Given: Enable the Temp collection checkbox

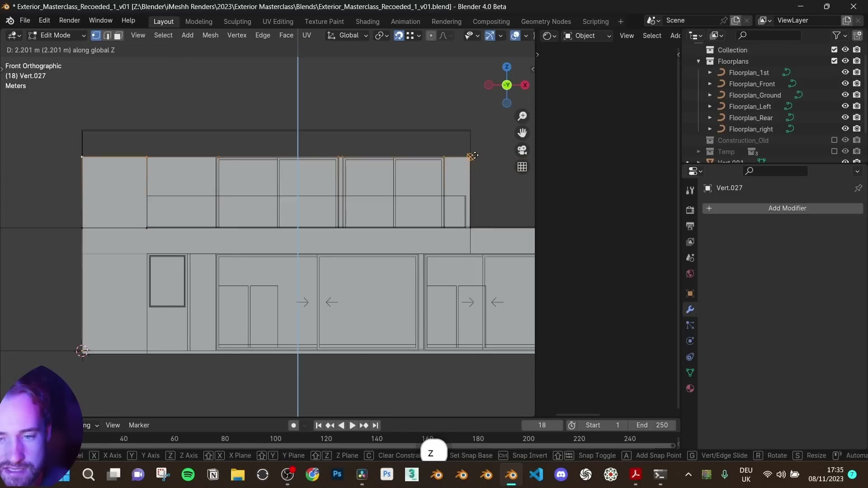Looking at the screenshot, I should point(834,151).
